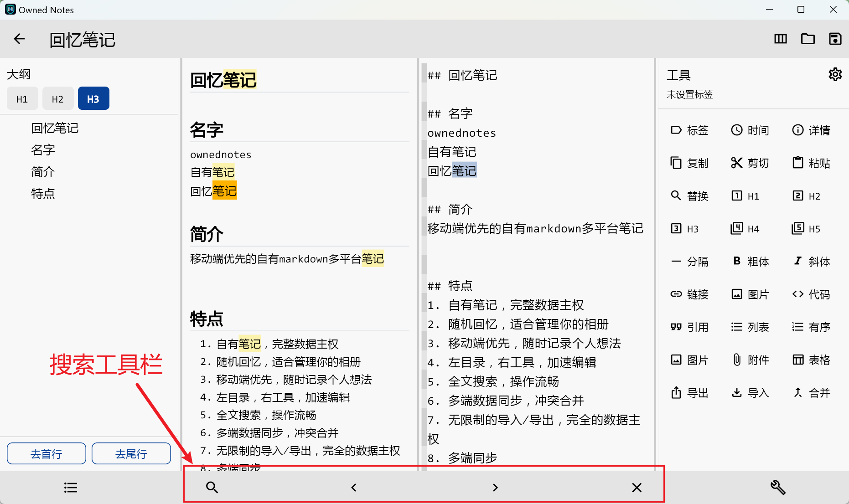Insert 图片 beside the 附件 tool
The height and width of the screenshot is (504, 849).
point(689,360)
